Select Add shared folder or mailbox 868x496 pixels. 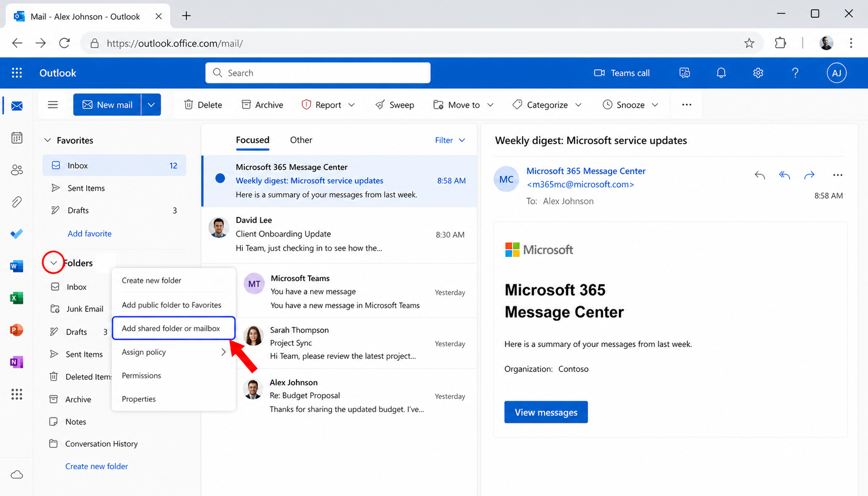click(171, 329)
